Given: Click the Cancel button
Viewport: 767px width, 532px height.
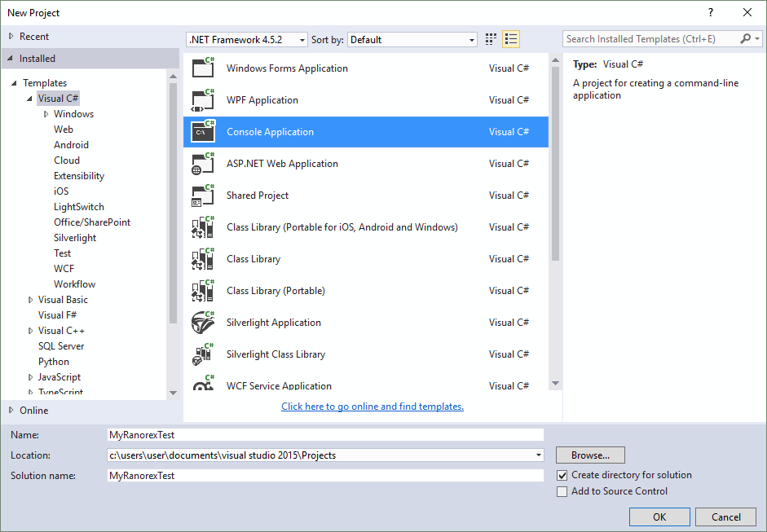Looking at the screenshot, I should [726, 517].
